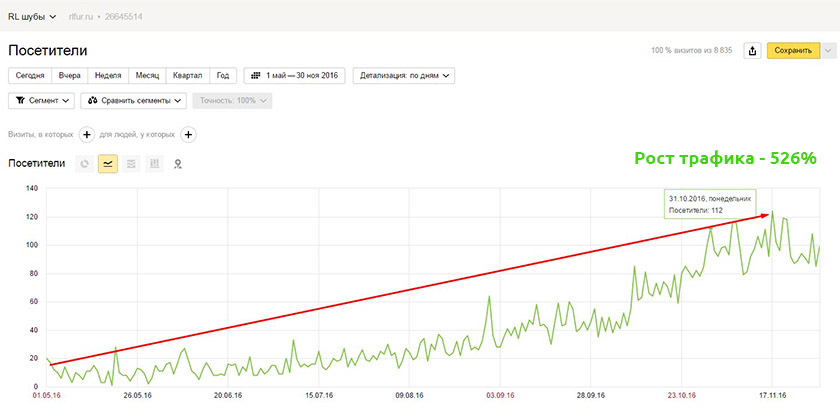Select the Неделя period tab
This screenshot has height=420, width=840.
[x=108, y=76]
